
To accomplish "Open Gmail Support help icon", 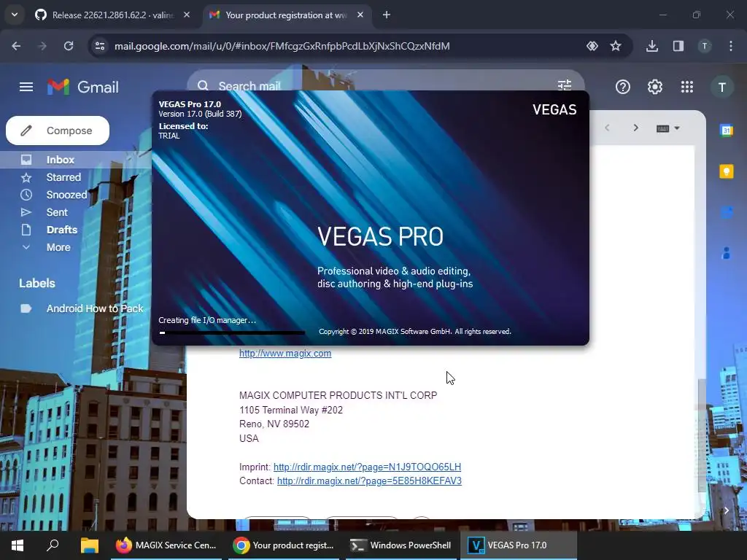I will pos(623,87).
